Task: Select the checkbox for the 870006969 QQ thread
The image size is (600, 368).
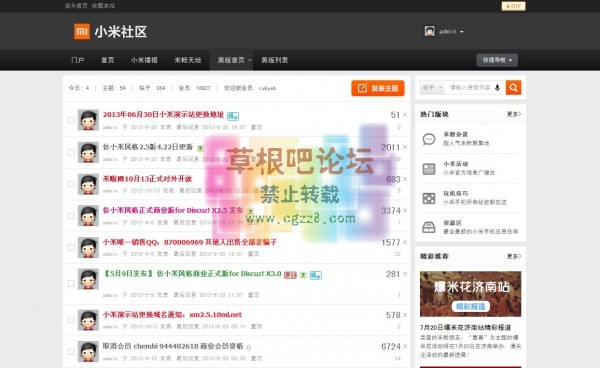Action: click(71, 248)
